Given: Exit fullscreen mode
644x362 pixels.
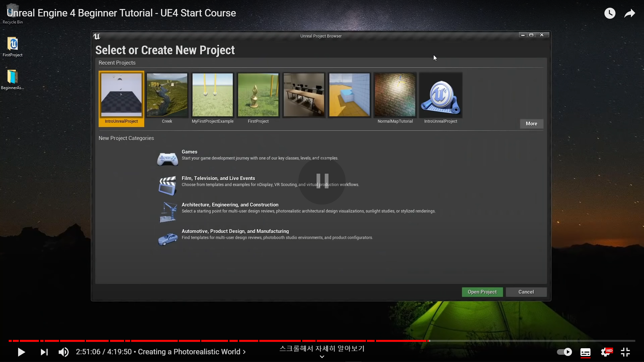Looking at the screenshot, I should click(625, 352).
